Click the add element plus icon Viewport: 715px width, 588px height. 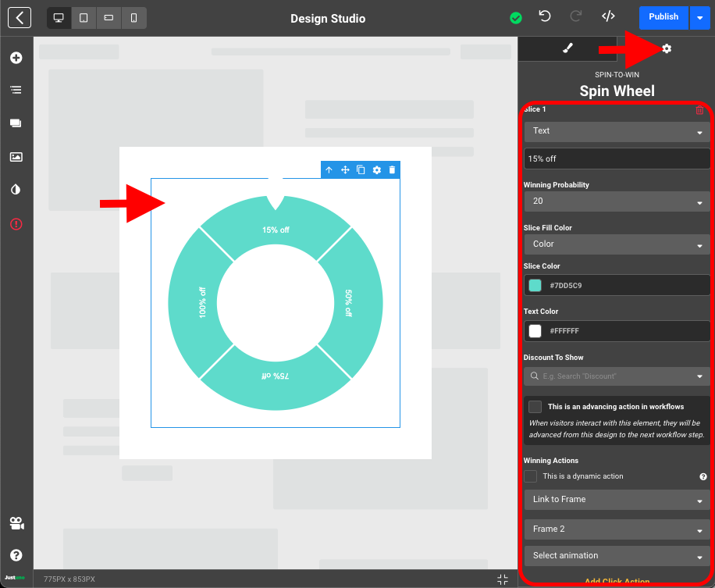pyautogui.click(x=16, y=58)
